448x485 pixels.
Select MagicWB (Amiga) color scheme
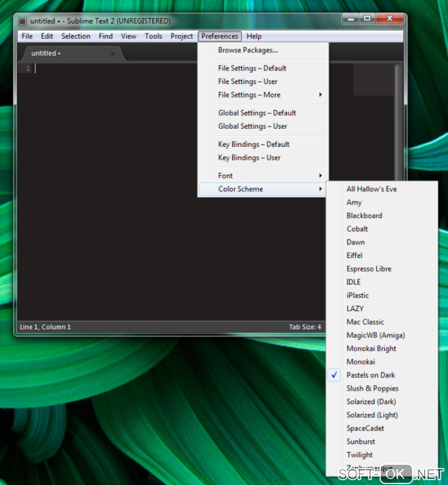[x=382, y=335]
